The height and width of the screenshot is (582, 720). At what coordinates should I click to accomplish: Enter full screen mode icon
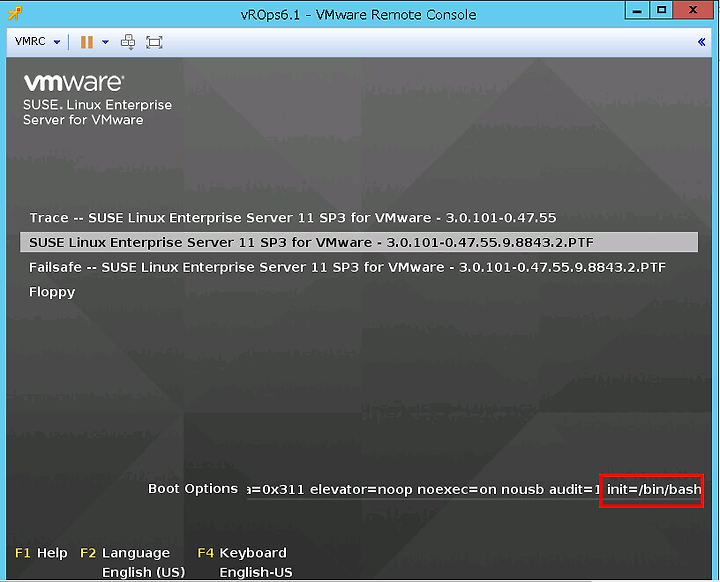[x=154, y=42]
